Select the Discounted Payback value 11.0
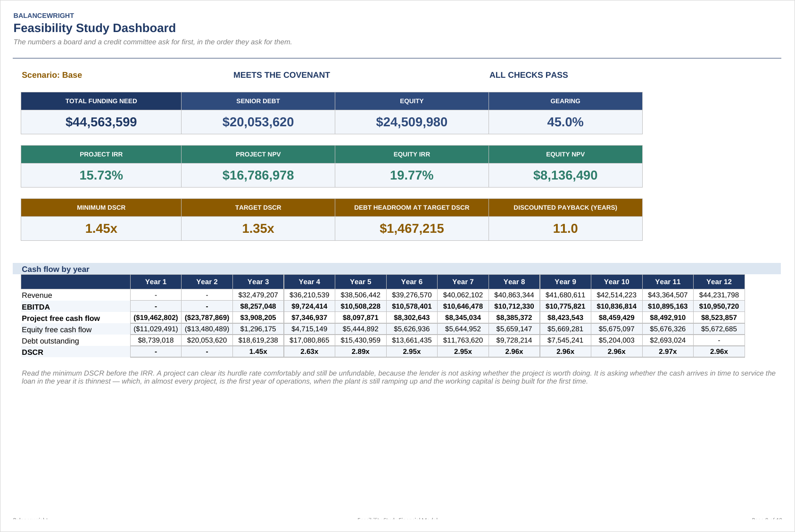Viewport: 795px width, 532px height. point(565,229)
